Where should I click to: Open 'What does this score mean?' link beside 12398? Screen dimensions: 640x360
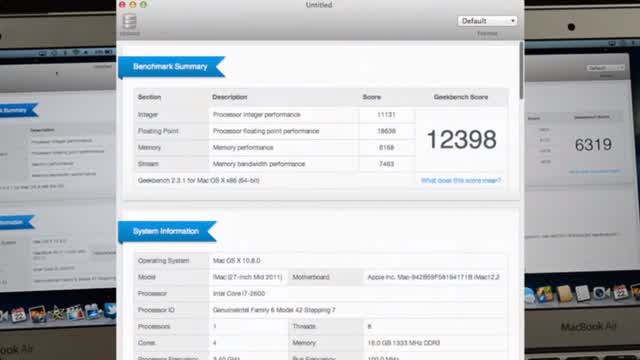[x=461, y=180]
